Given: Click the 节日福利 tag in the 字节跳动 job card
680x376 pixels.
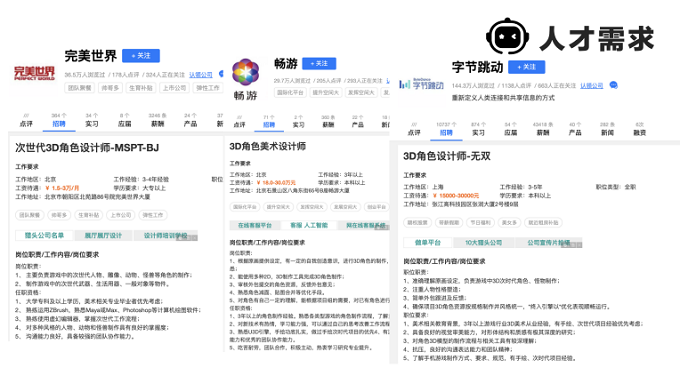Looking at the screenshot, I should pos(481,222).
